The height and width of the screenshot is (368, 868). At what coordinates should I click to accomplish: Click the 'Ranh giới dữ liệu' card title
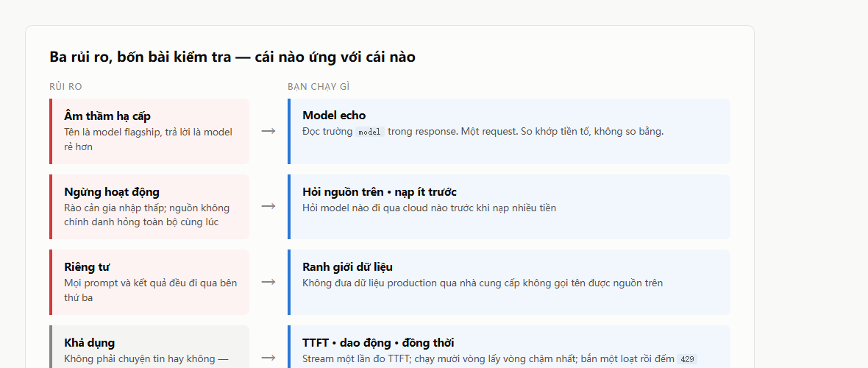pos(348,266)
